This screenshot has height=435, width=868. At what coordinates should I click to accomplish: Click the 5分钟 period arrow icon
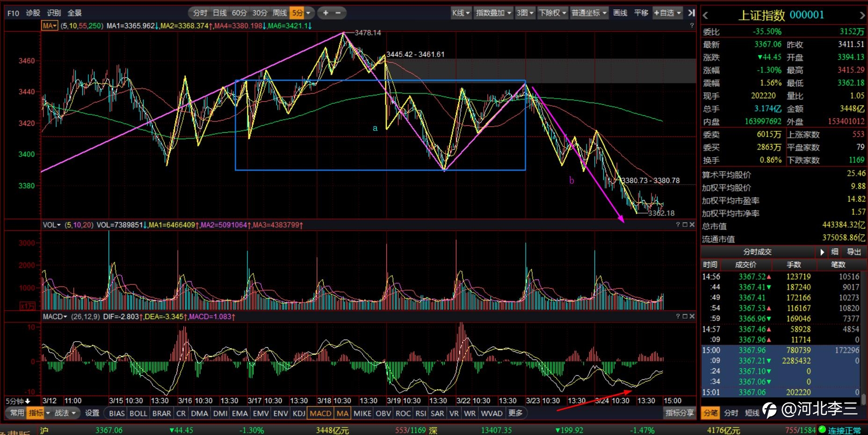pyautogui.click(x=28, y=401)
